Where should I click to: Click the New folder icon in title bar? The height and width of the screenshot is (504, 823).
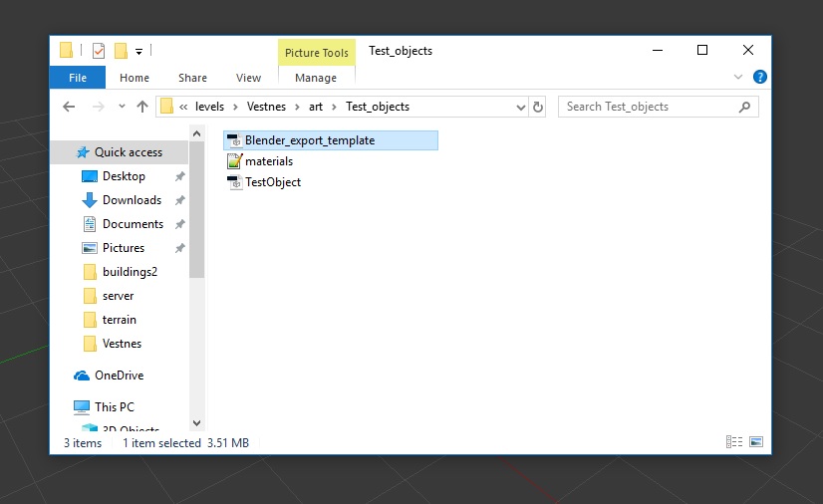point(121,51)
